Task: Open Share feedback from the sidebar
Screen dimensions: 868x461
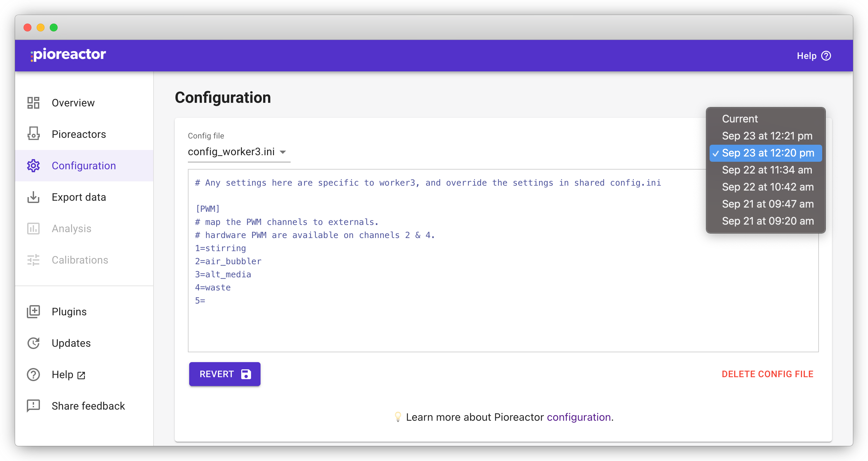Action: [84, 406]
